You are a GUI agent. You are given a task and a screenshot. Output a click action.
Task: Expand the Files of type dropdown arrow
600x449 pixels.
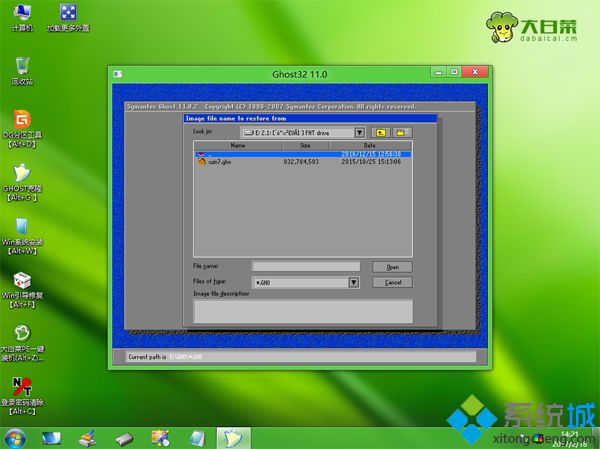pyautogui.click(x=354, y=282)
